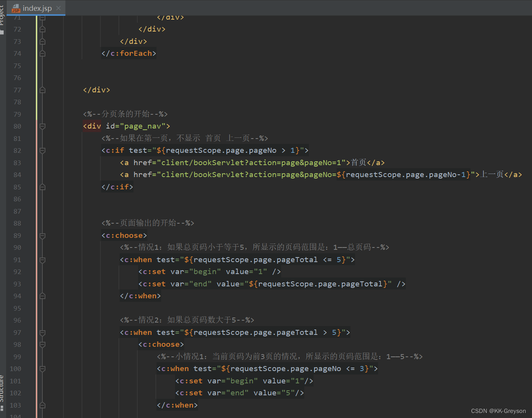Close the index.jsp tab
The height and width of the screenshot is (418, 532).
58,8
